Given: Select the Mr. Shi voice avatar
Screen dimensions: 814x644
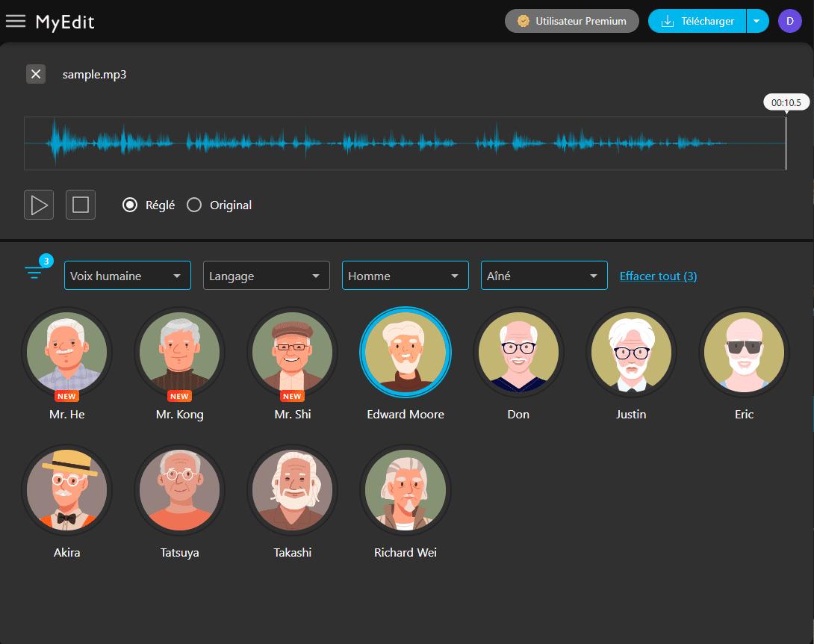Looking at the screenshot, I should tap(292, 353).
